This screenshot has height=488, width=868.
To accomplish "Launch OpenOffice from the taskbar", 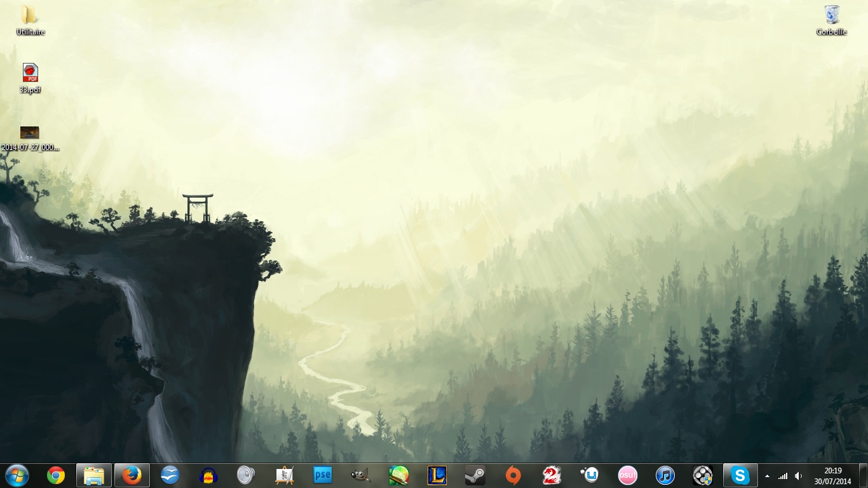I will pos(170,475).
